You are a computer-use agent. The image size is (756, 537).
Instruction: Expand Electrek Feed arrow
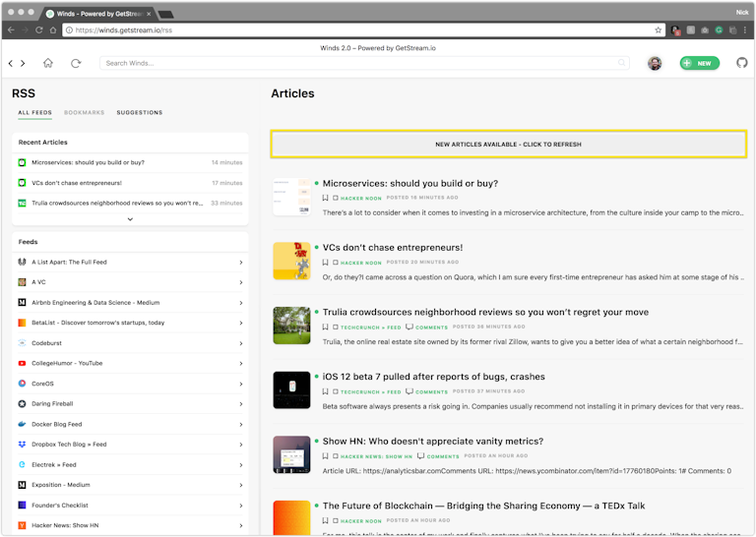(x=240, y=465)
